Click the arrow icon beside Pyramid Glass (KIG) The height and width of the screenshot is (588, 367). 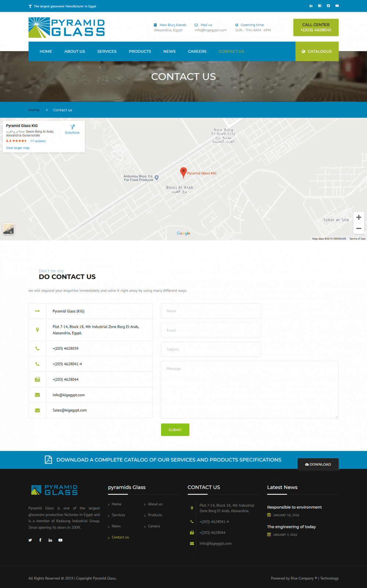[37, 311]
